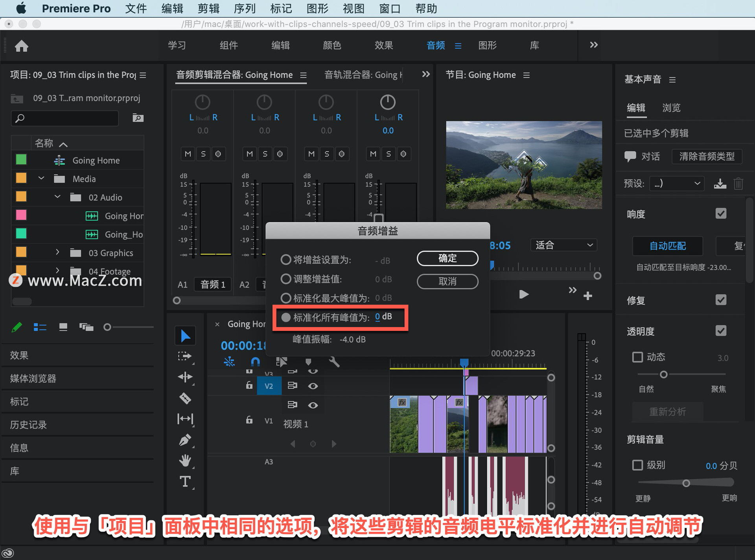
Task: Select the Hand tool
Action: pos(185,460)
